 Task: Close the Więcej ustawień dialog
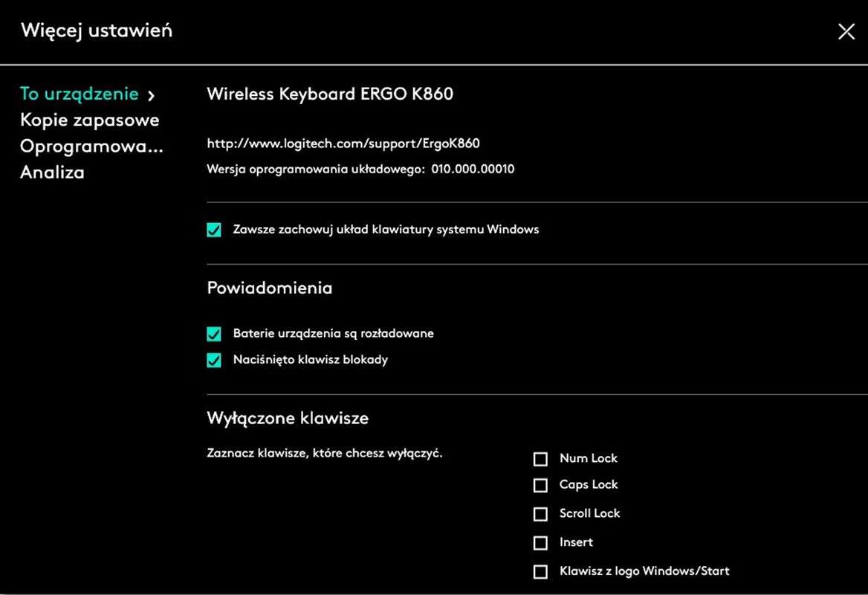click(846, 31)
